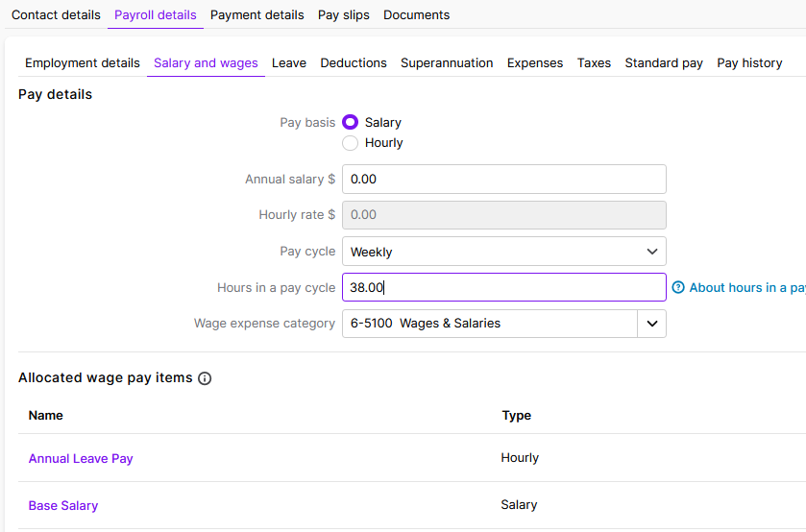Select the Hourly pay basis option
Screen dimensions: 806x532
351,143
